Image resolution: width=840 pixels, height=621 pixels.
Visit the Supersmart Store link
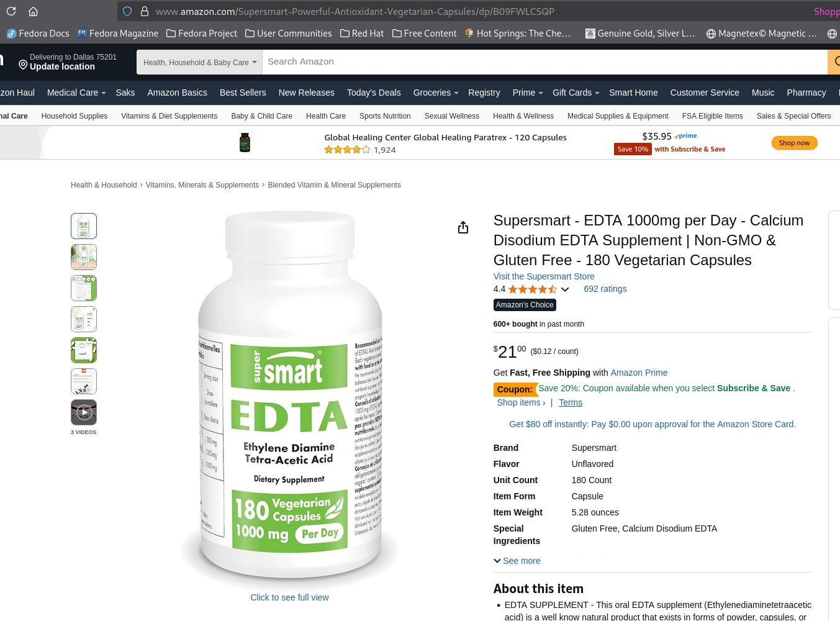[x=544, y=276]
